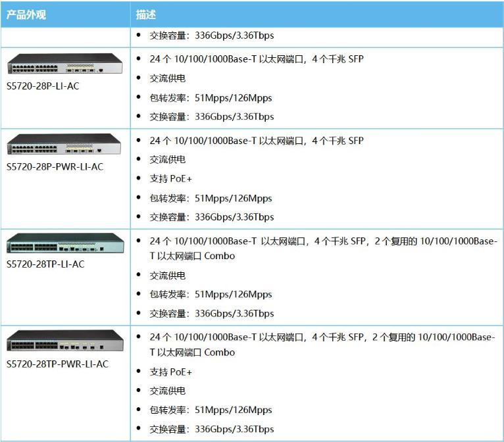
Task: Click 交流供电 in the S5720-28TP-LI-AC row
Action: click(x=168, y=276)
